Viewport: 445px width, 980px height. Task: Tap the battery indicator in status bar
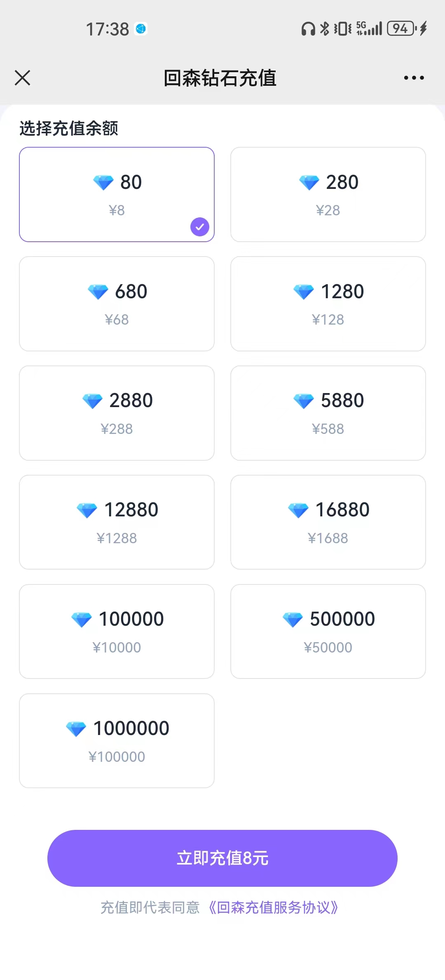point(401,28)
